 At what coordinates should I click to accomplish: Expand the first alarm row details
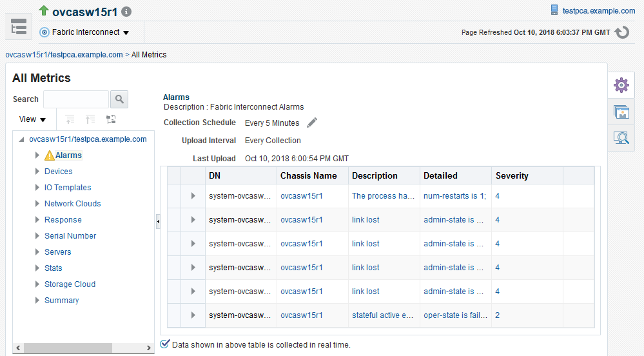click(x=193, y=196)
